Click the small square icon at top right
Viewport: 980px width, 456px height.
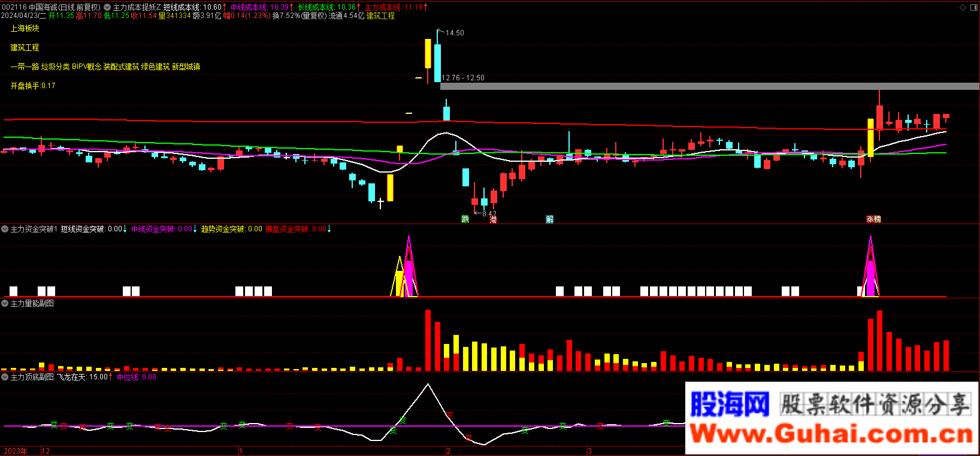point(973,7)
